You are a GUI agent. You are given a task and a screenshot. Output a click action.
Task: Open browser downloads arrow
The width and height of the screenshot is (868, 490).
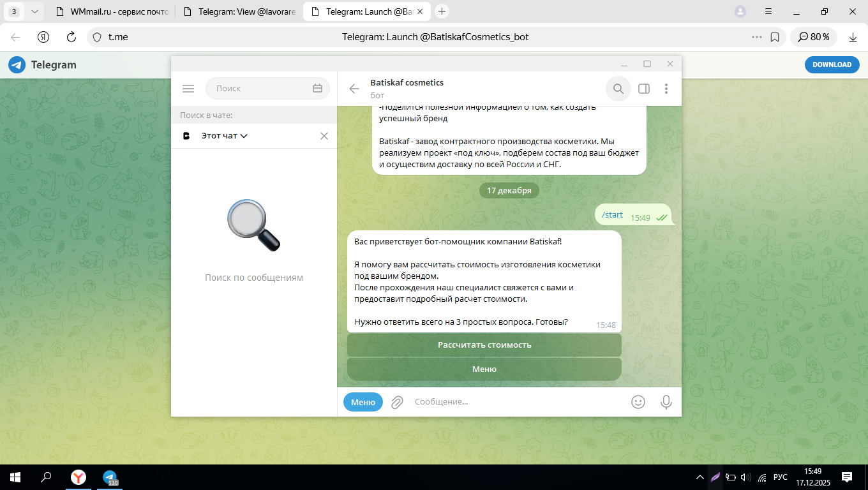853,37
